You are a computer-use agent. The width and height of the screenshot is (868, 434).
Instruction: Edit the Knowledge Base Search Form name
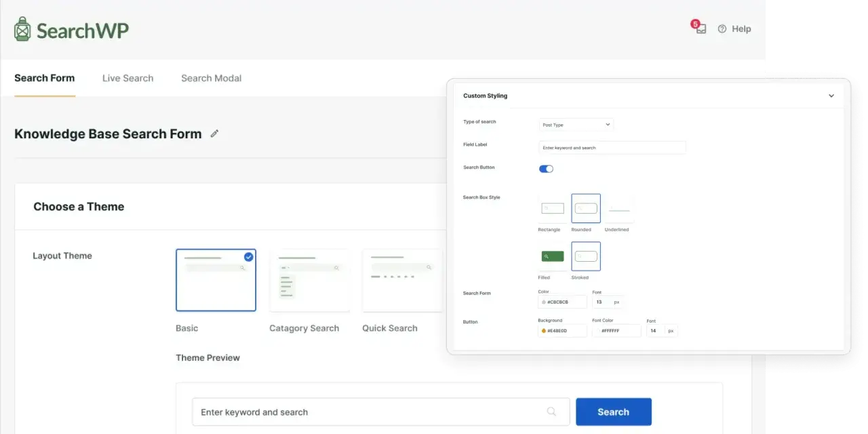214,134
